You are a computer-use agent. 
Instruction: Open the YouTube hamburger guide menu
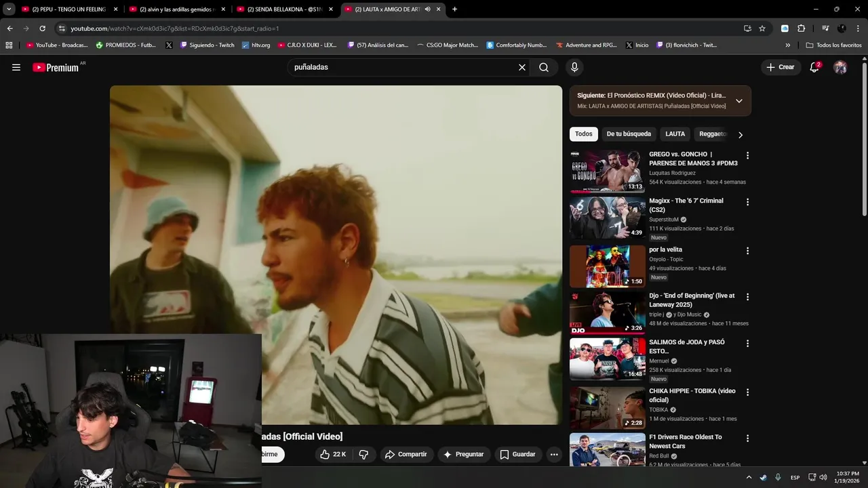(16, 67)
